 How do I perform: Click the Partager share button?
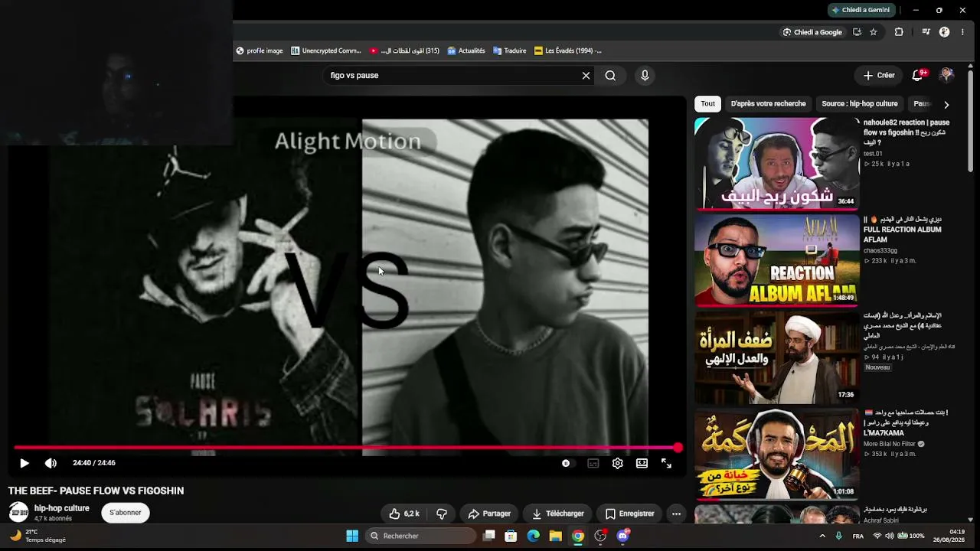(x=489, y=514)
